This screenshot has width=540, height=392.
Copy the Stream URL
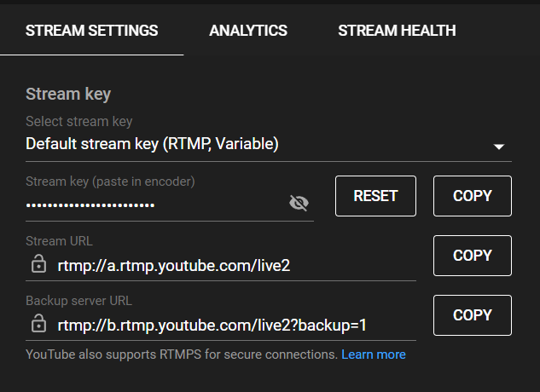pyautogui.click(x=472, y=256)
